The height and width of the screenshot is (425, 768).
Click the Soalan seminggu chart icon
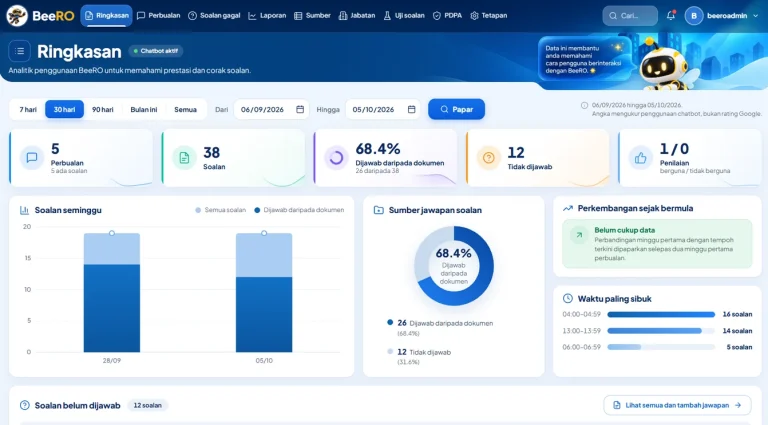tap(24, 210)
